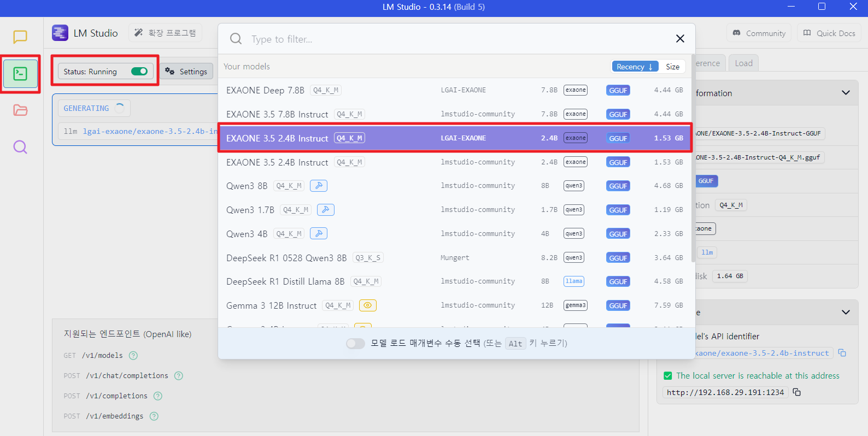Close the model picker with X
This screenshot has width=868, height=436.
(x=680, y=39)
